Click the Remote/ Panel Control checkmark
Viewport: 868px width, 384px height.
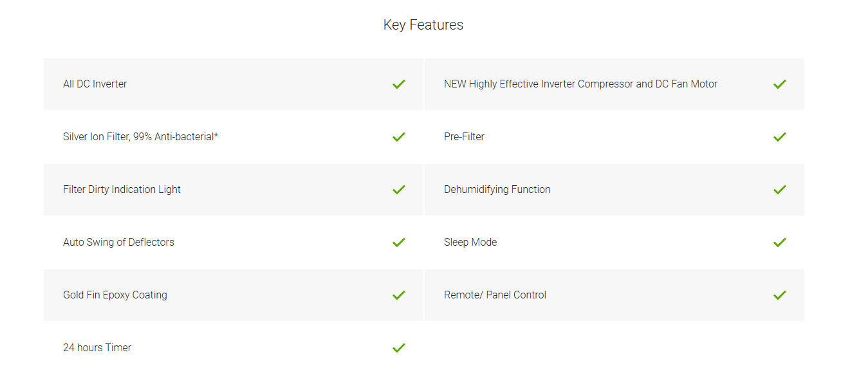point(780,295)
